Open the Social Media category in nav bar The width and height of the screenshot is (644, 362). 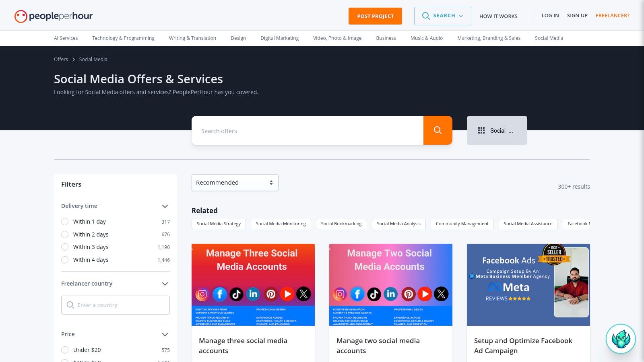pyautogui.click(x=549, y=38)
